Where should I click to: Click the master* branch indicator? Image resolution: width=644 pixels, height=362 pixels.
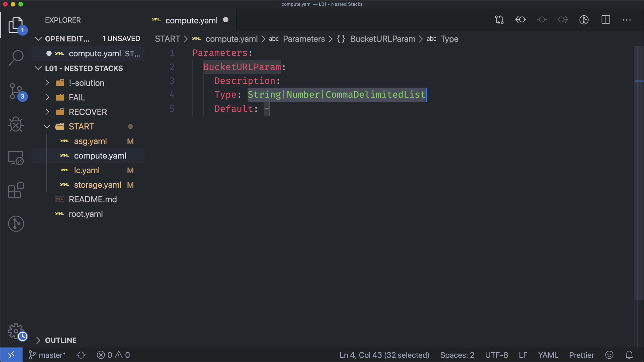47,355
